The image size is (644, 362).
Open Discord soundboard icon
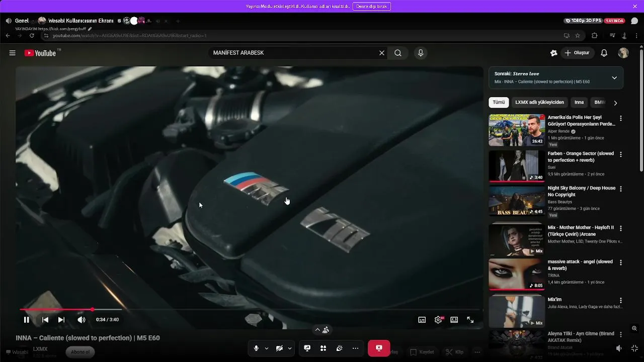(x=340, y=348)
